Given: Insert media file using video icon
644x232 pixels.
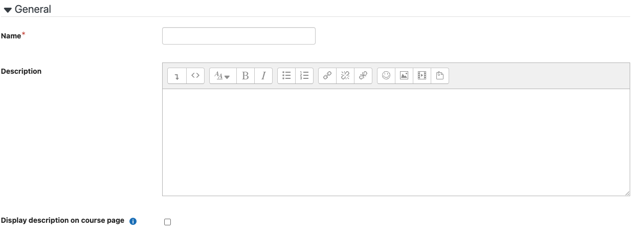Looking at the screenshot, I should click(x=422, y=76).
